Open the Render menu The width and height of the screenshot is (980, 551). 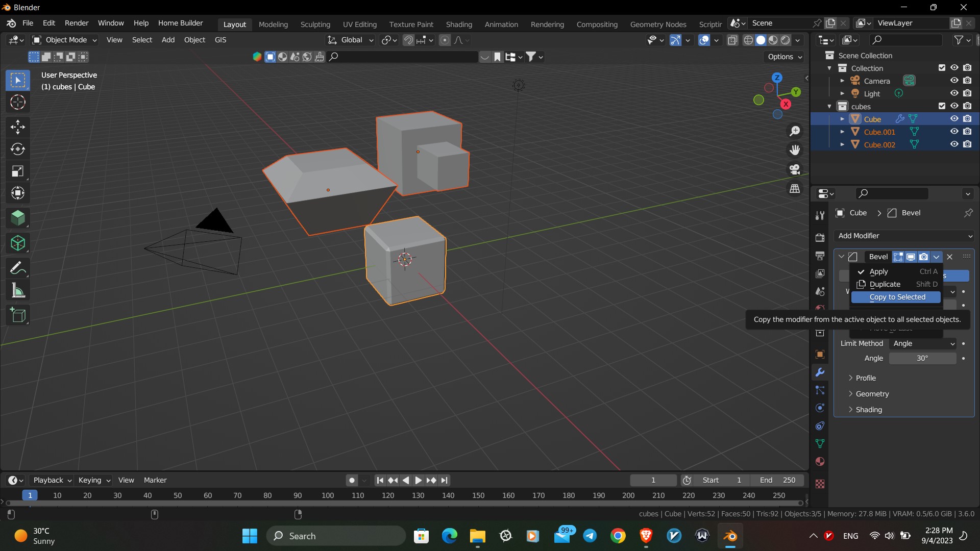[76, 23]
